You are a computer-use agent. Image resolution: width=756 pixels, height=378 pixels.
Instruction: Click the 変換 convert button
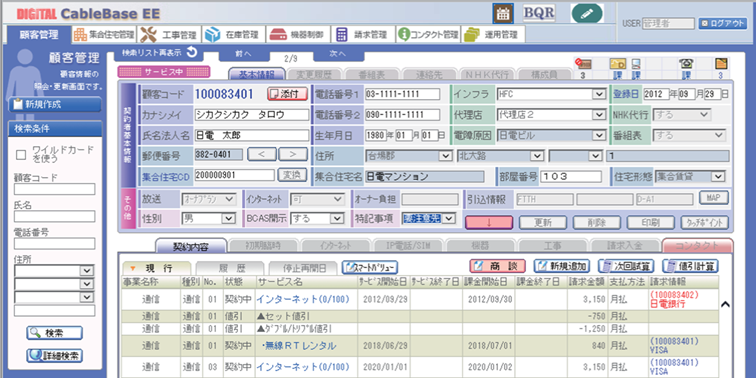pyautogui.click(x=292, y=175)
